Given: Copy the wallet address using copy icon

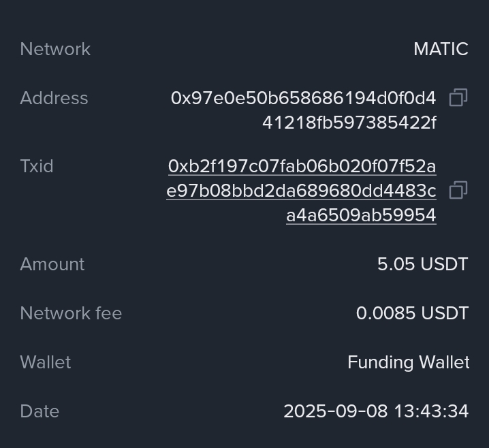Looking at the screenshot, I should pyautogui.click(x=458, y=98).
